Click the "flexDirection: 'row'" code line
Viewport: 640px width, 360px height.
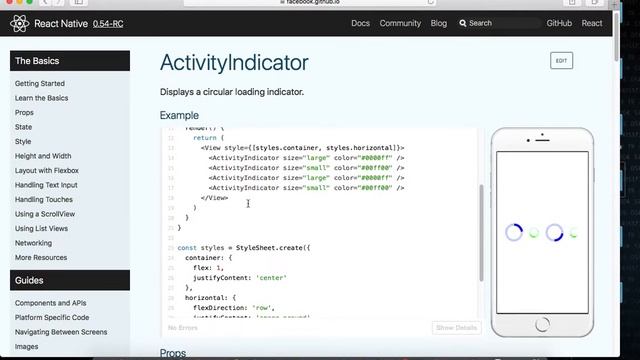coord(234,308)
